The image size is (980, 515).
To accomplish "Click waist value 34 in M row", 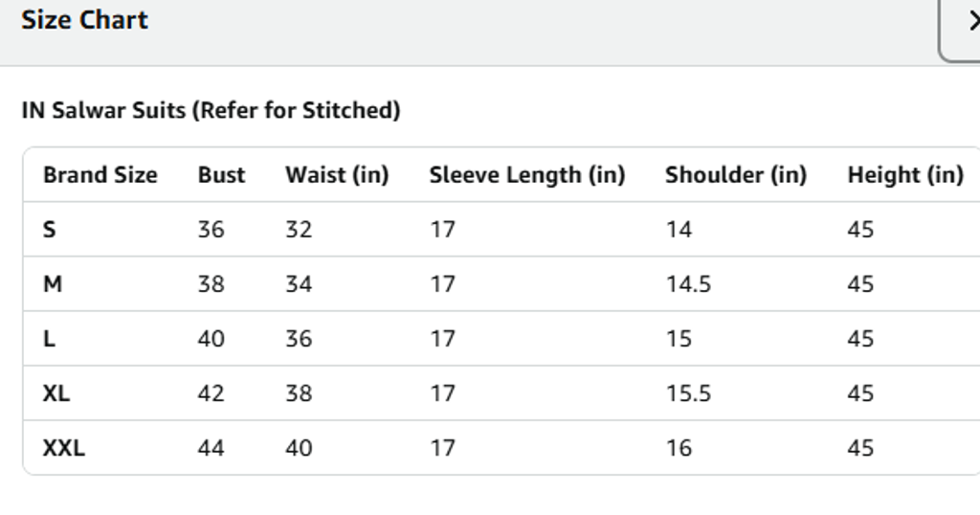I will pos(299,284).
